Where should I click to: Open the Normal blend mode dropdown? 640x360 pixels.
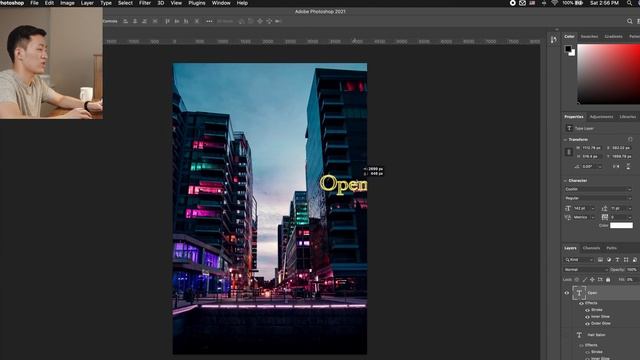[x=585, y=270]
